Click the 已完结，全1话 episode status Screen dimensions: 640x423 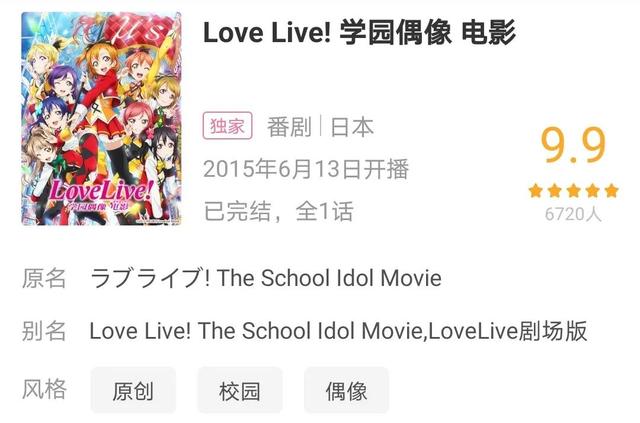coord(279,211)
